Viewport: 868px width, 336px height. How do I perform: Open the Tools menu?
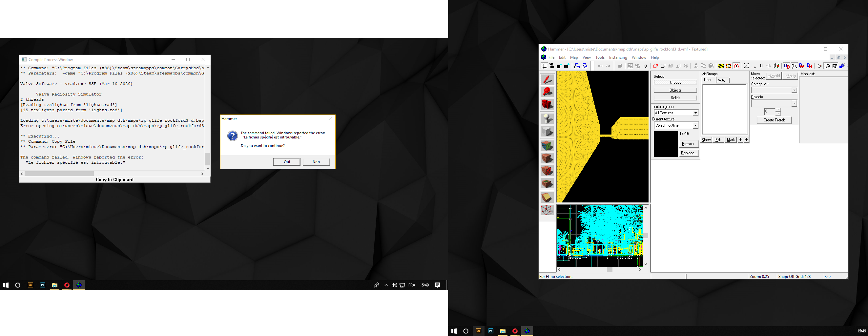click(x=600, y=57)
